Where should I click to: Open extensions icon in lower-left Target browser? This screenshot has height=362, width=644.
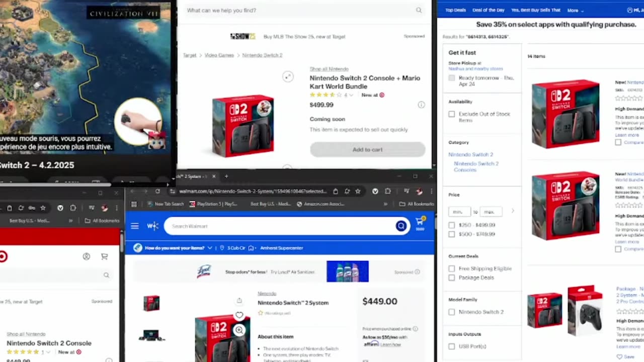73,208
